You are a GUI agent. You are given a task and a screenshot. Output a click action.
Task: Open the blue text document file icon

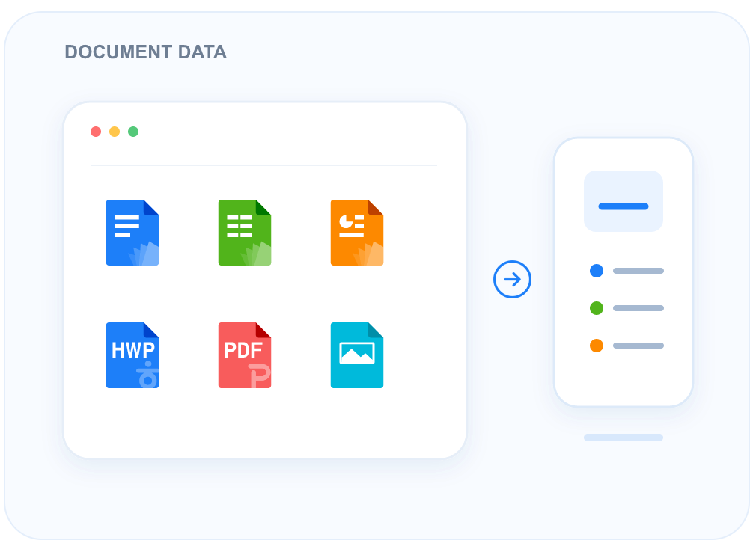click(x=132, y=233)
